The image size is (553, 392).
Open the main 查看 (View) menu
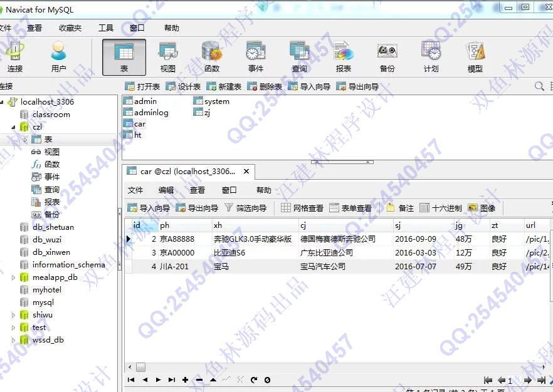point(34,28)
